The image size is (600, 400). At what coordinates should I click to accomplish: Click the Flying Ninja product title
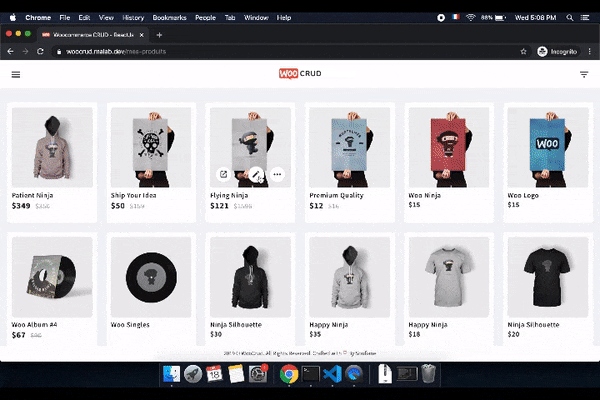pos(229,195)
